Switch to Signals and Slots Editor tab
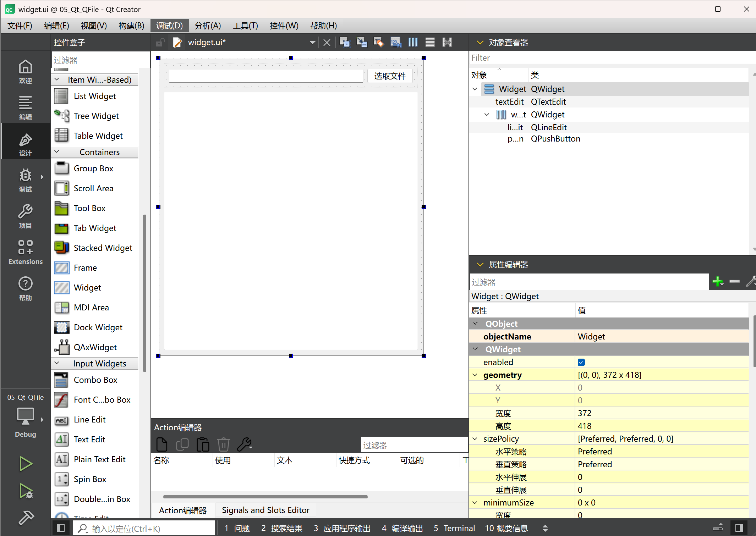 click(x=265, y=510)
